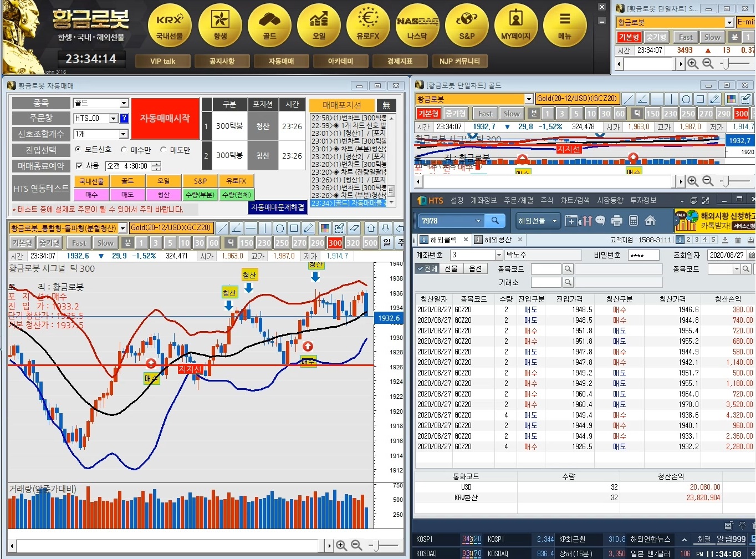Click the 경제지표 button
The height and width of the screenshot is (559, 756).
(x=400, y=61)
